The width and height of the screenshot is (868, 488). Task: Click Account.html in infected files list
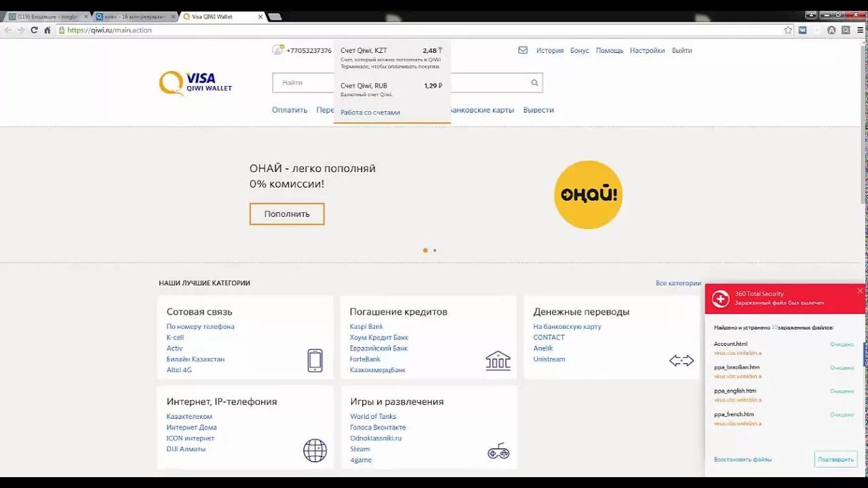pyautogui.click(x=730, y=344)
